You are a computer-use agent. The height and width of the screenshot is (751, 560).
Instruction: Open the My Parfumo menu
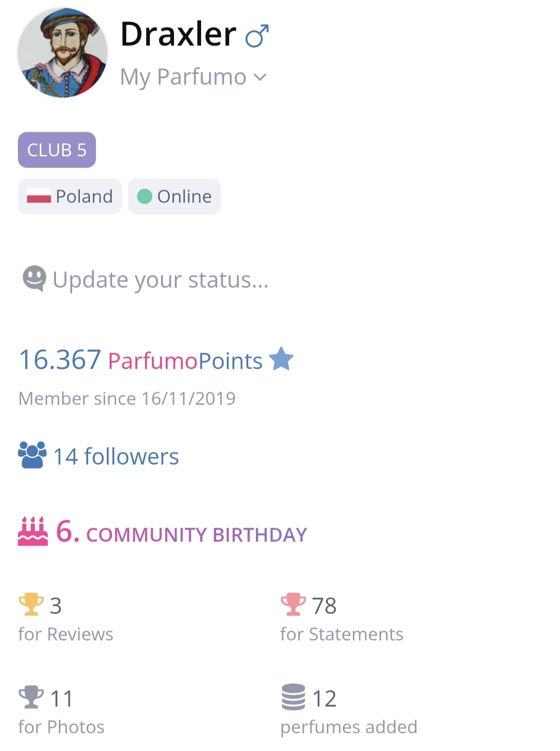click(x=183, y=77)
